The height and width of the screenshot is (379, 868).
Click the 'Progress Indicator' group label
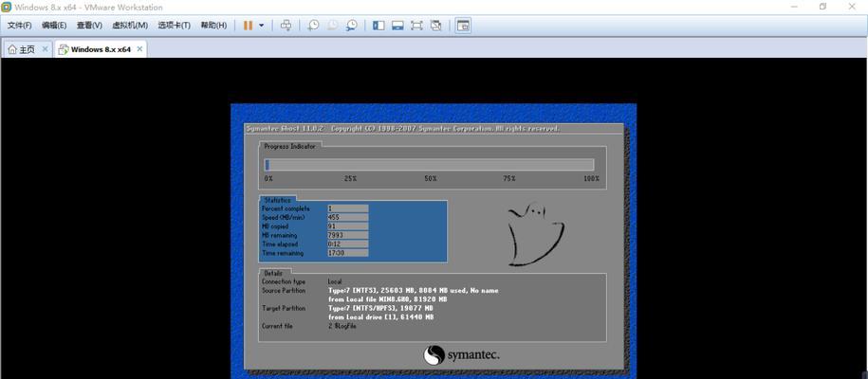[x=289, y=147]
